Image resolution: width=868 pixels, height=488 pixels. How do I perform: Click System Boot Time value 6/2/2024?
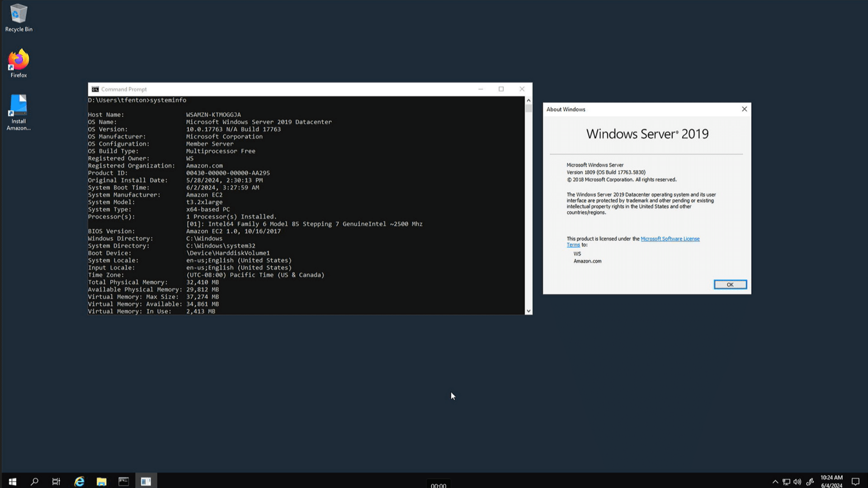point(222,188)
